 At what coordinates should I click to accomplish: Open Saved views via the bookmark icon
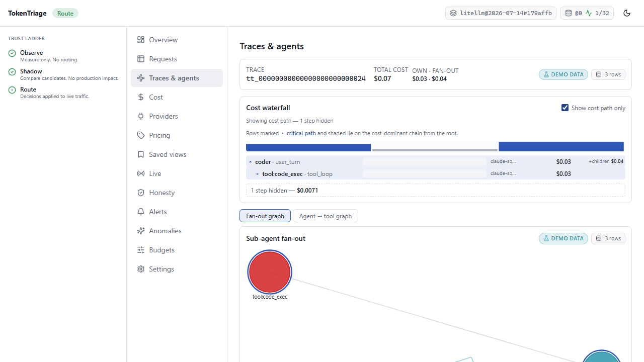click(x=141, y=154)
